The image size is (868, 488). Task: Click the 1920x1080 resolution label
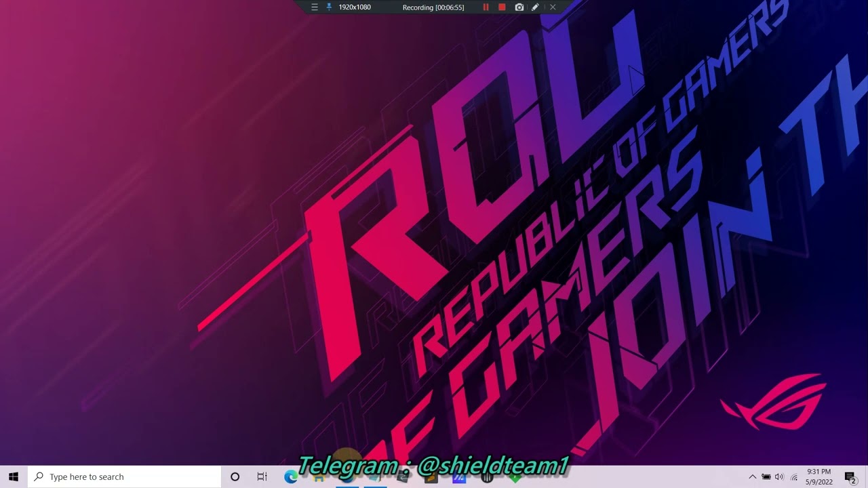pyautogui.click(x=355, y=7)
